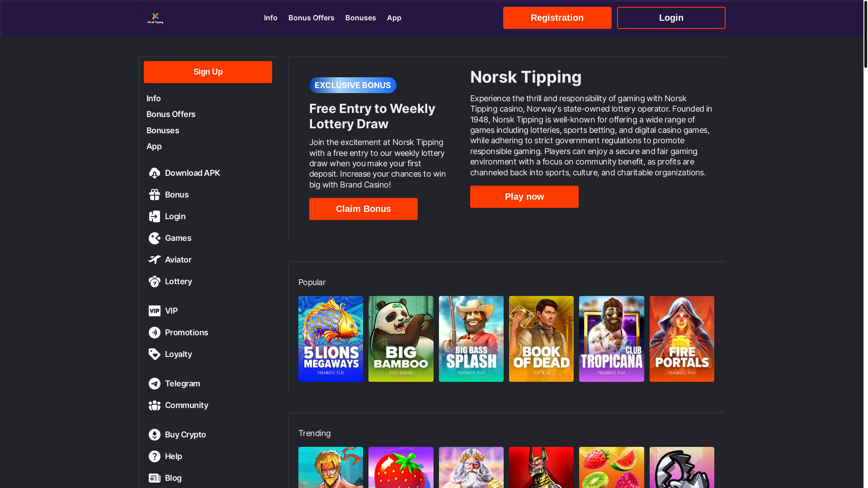Click the Telegram paper-plane icon

pyautogui.click(x=155, y=384)
